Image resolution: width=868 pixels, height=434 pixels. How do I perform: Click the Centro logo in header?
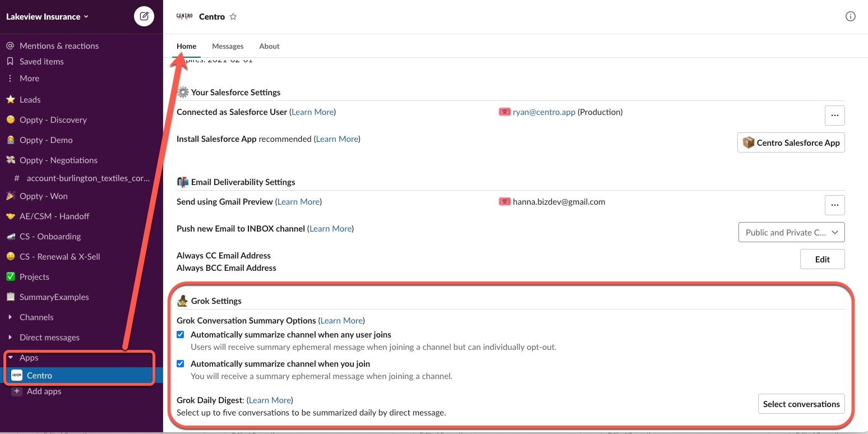pos(184,16)
